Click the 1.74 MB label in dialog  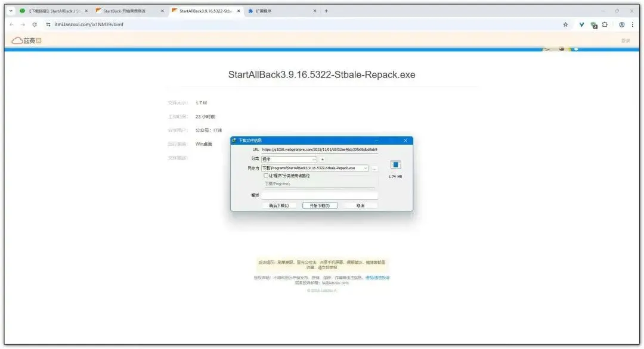pyautogui.click(x=395, y=177)
